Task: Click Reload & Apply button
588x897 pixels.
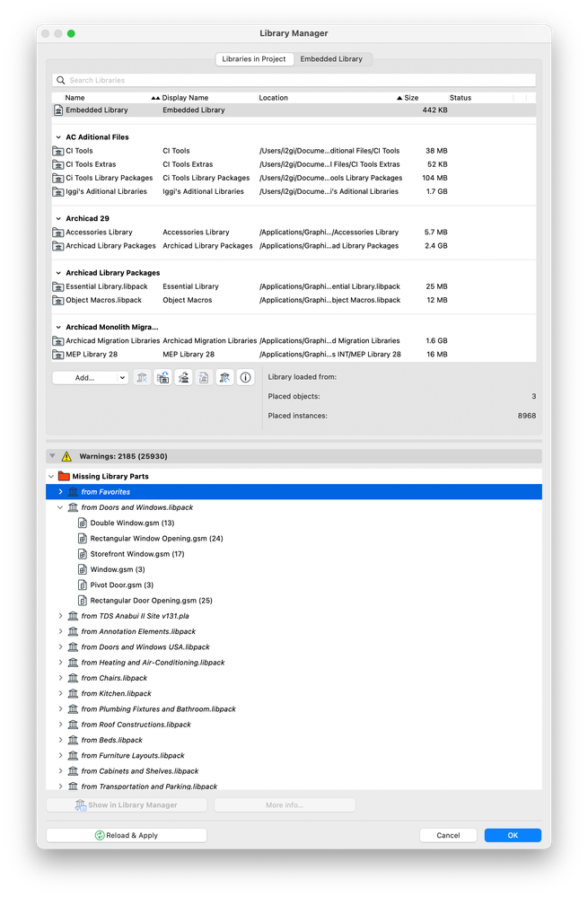Action: (x=127, y=835)
